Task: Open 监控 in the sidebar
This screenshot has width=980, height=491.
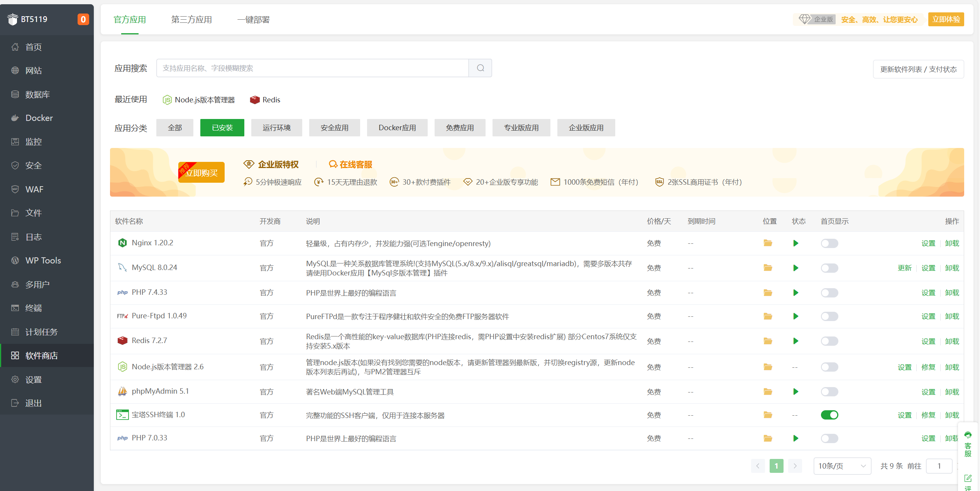Action: tap(47, 142)
